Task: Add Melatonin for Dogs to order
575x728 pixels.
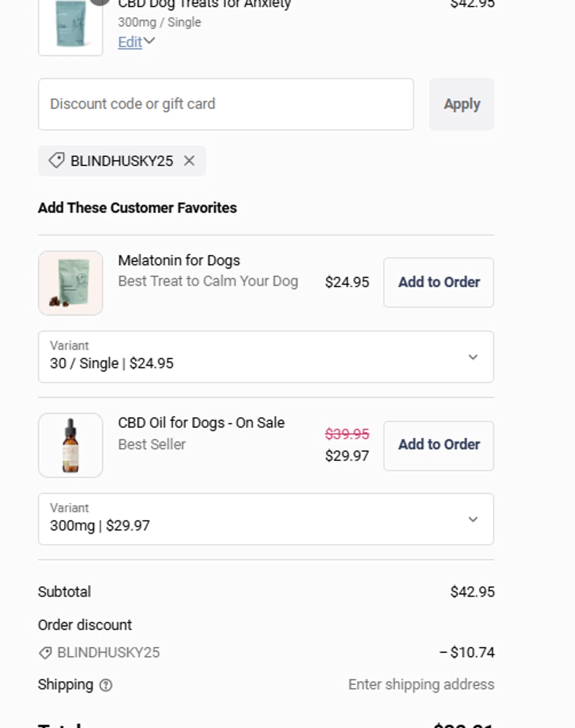Action: pos(439,282)
